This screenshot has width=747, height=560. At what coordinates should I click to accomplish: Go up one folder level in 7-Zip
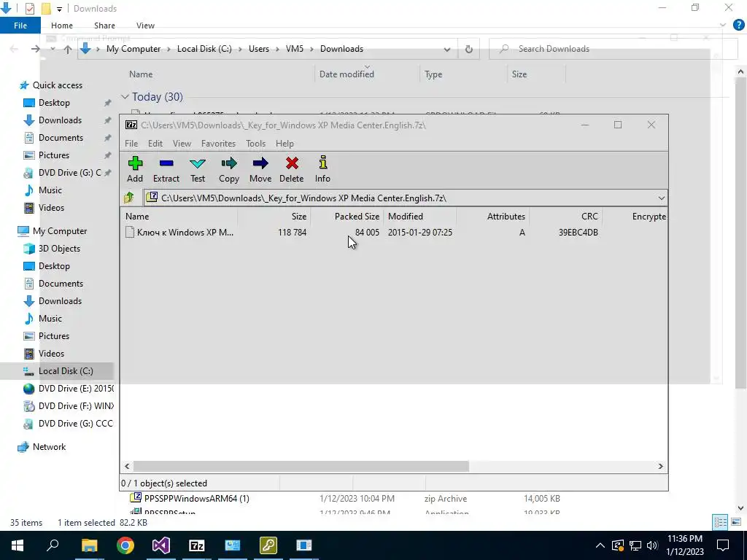(129, 198)
